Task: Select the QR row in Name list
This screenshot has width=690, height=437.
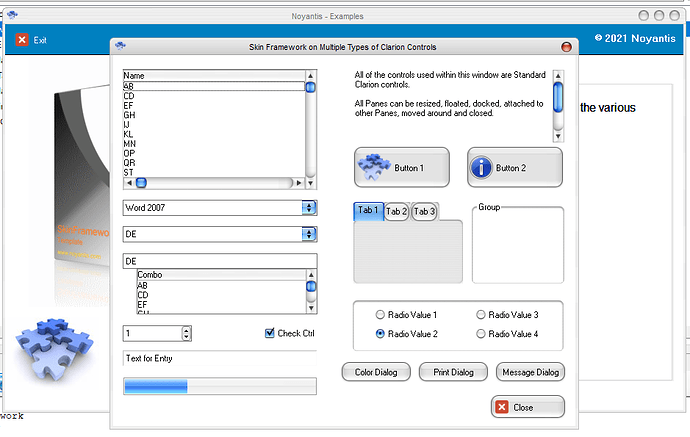Action: tap(214, 163)
